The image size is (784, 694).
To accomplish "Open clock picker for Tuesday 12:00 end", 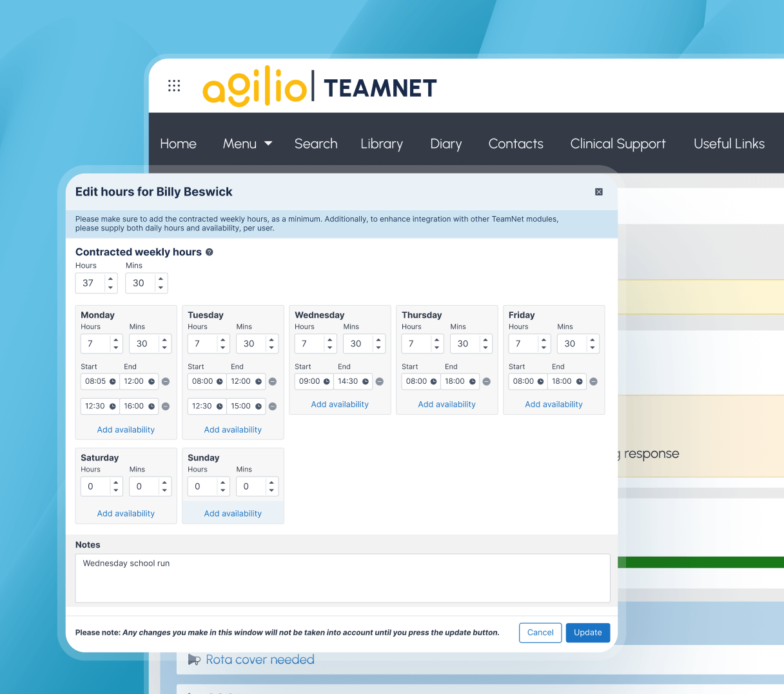I will point(259,382).
